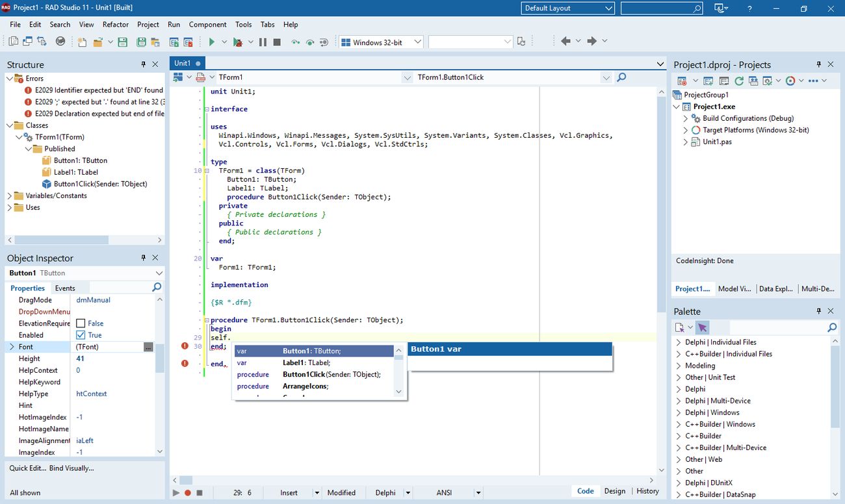Pin the Structure panel
The width and height of the screenshot is (845, 504).
coord(144,64)
